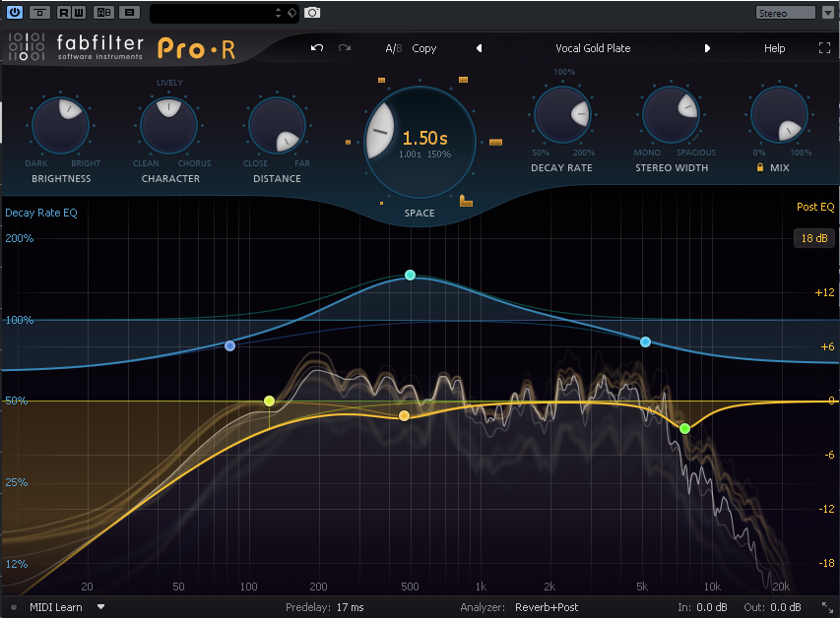Click the diamond preset management icon
The height and width of the screenshot is (618, 840).
291,13
